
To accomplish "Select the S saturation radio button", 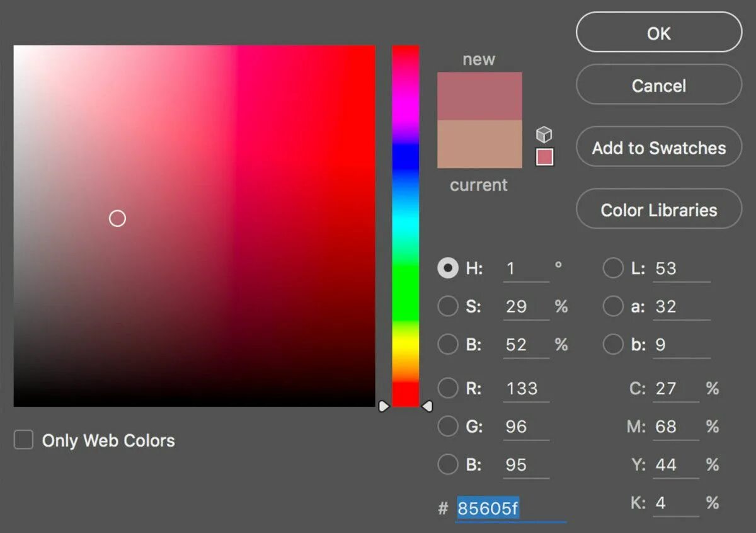I will 448,307.
